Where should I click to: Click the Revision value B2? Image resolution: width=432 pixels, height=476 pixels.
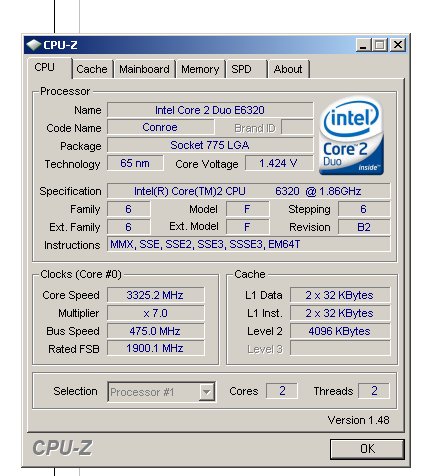coord(364,227)
